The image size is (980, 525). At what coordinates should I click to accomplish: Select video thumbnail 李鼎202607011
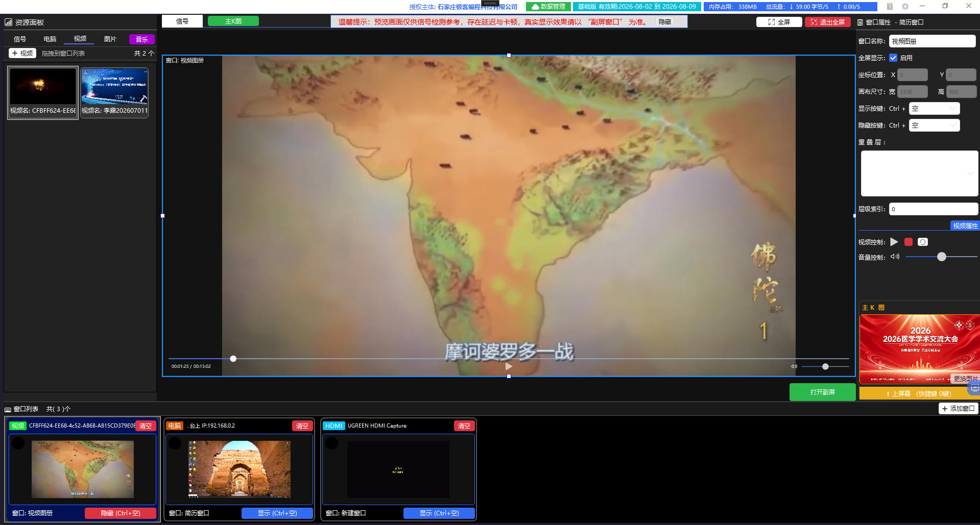[x=114, y=92]
